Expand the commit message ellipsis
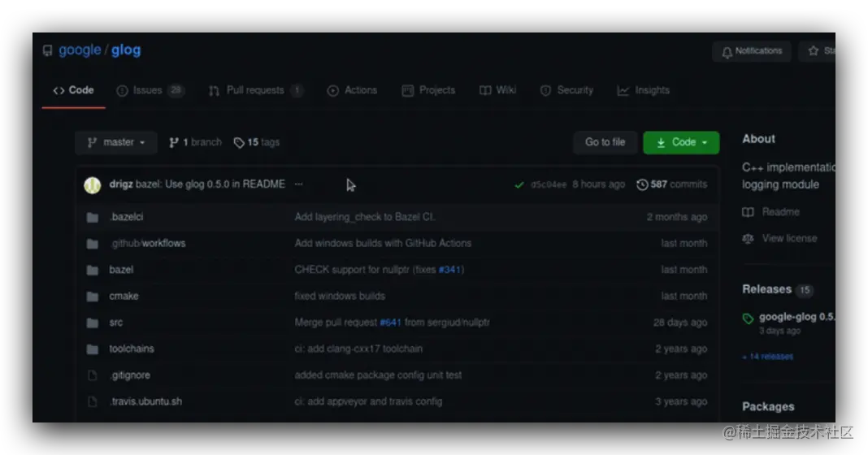The width and height of the screenshot is (868, 455). point(299,184)
